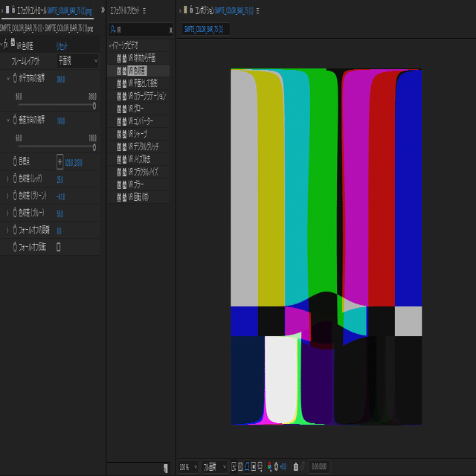The width and height of the screenshot is (476, 476).
Task: Click the search field containing VR
Action: click(141, 30)
